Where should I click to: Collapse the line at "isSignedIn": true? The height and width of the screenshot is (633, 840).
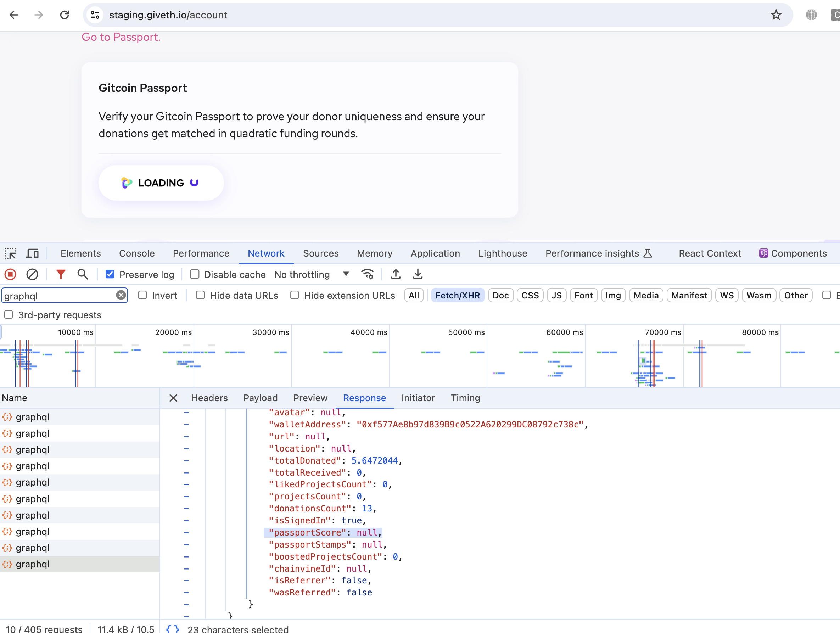(186, 521)
